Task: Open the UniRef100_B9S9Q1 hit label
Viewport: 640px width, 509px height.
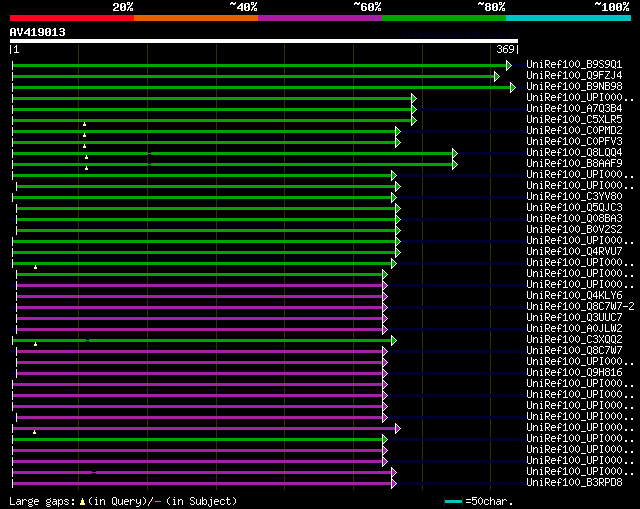Action: click(574, 64)
